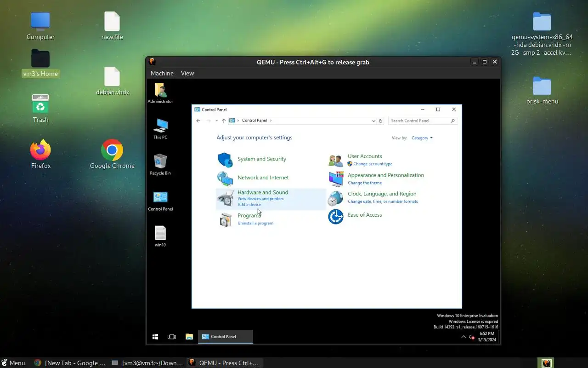Viewport: 588px width, 368px height.
Task: Click the Clock, Language, and Region icon
Action: [336, 198]
